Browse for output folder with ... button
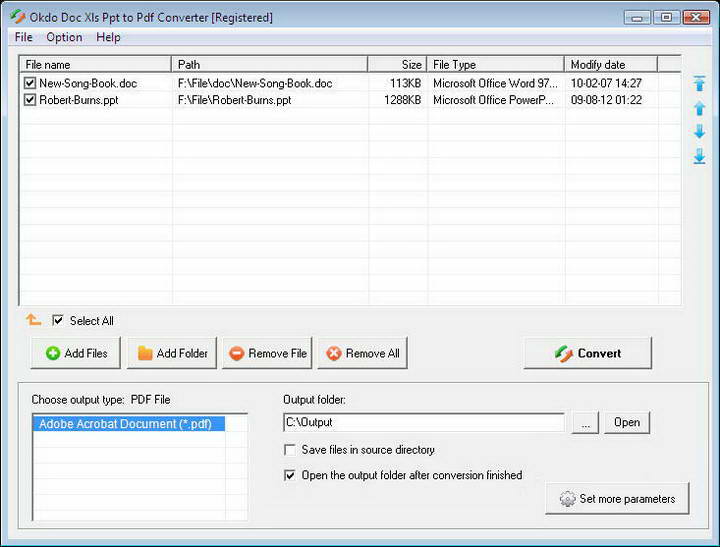 585,423
